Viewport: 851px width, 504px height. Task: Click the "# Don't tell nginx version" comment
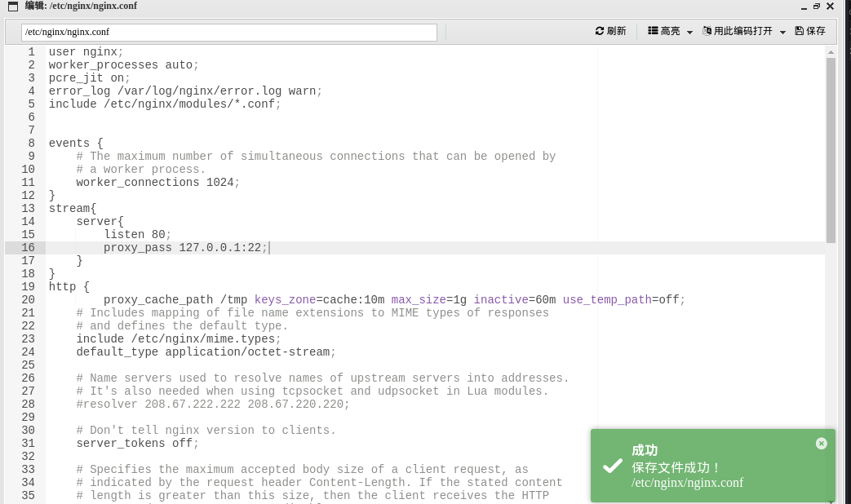(x=206, y=431)
